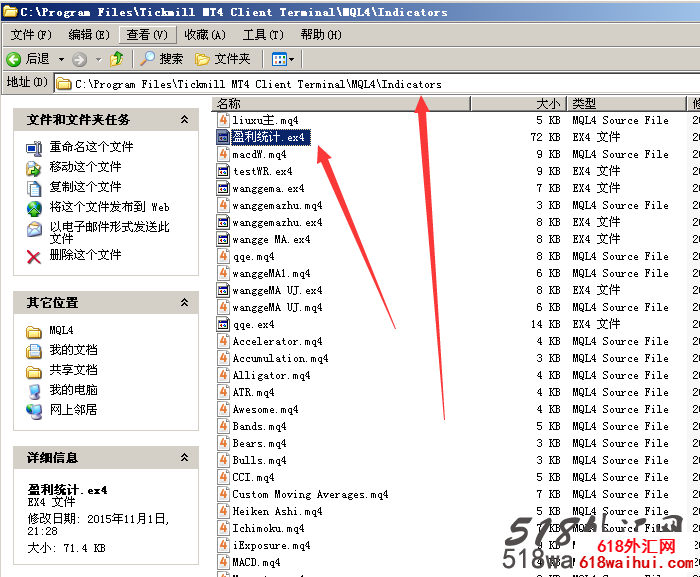
Task: Select the wanggeMA UJ.ex4 file icon
Action: tap(223, 290)
